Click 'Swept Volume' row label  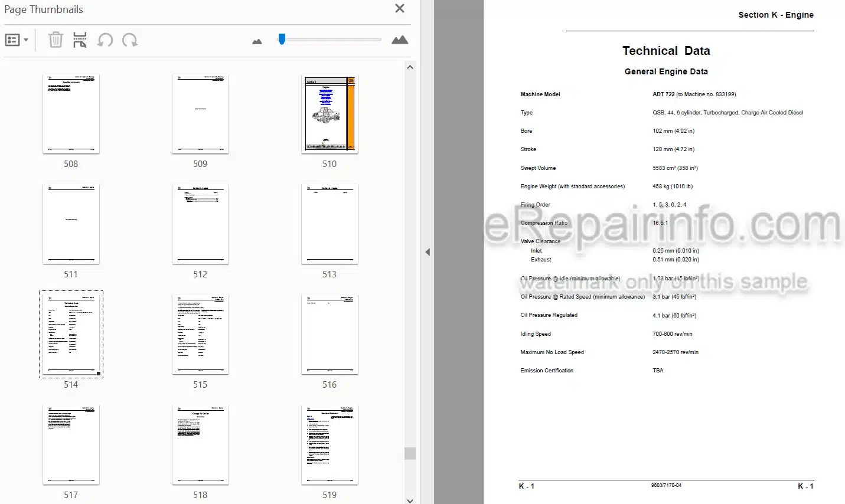click(538, 168)
